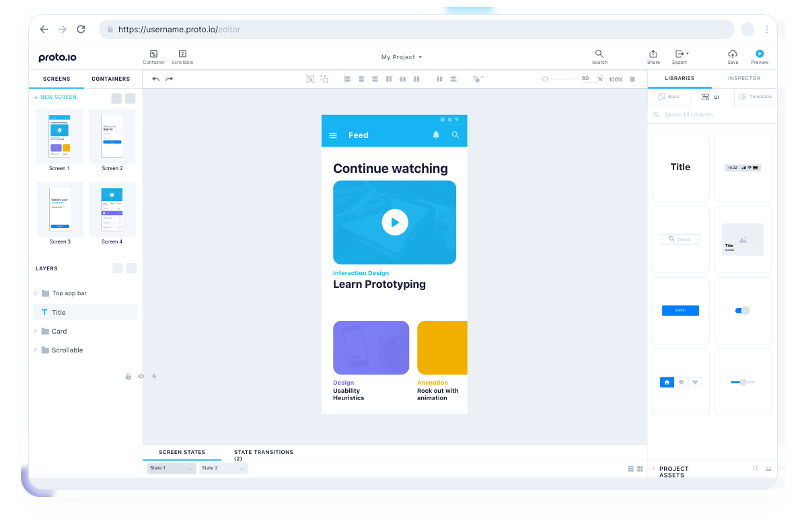This screenshot has height=532, width=806.
Task: Click the redo arrow icon
Action: tap(170, 79)
